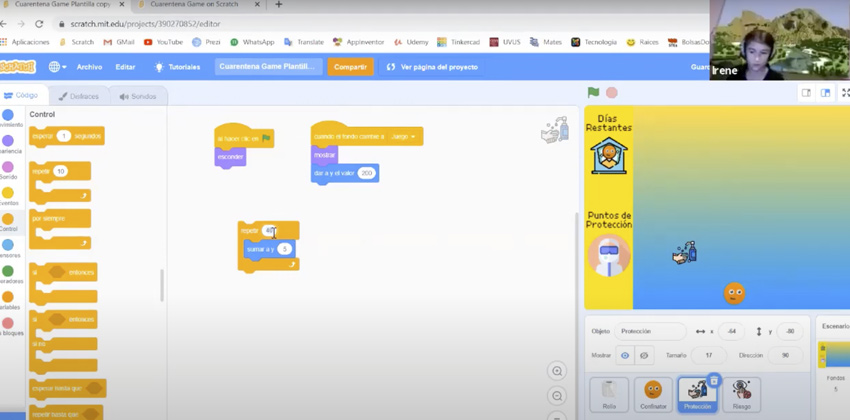Switch to the Disfraces tab
Image resolution: width=850 pixels, height=420 pixels.
pyautogui.click(x=78, y=96)
